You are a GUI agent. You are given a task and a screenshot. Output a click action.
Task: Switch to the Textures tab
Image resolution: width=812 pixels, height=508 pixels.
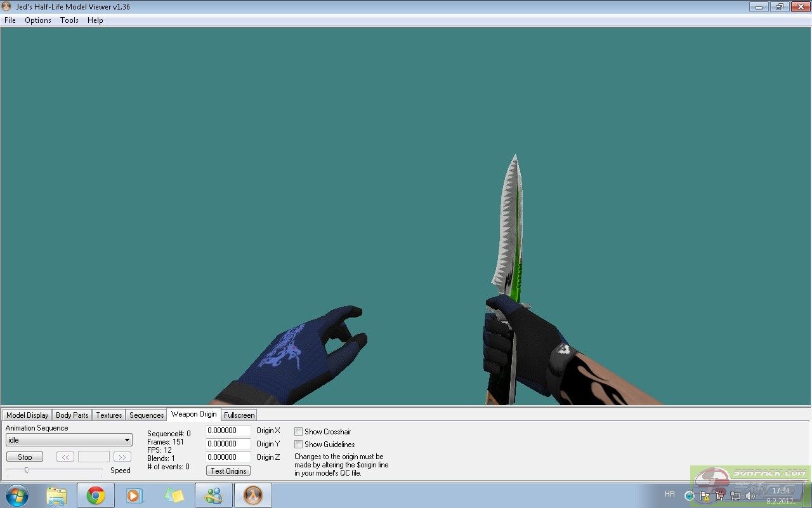109,415
